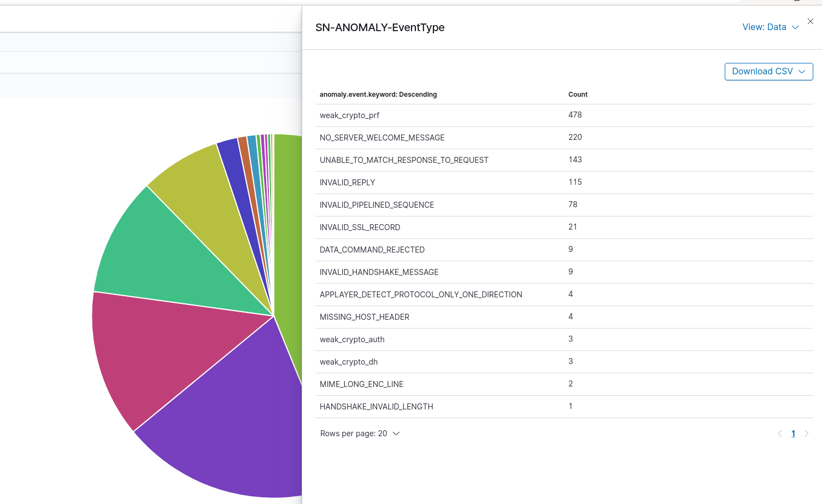The width and height of the screenshot is (822, 504).
Task: Sort by the anomaly.event.keyword column header
Action: [x=378, y=95]
